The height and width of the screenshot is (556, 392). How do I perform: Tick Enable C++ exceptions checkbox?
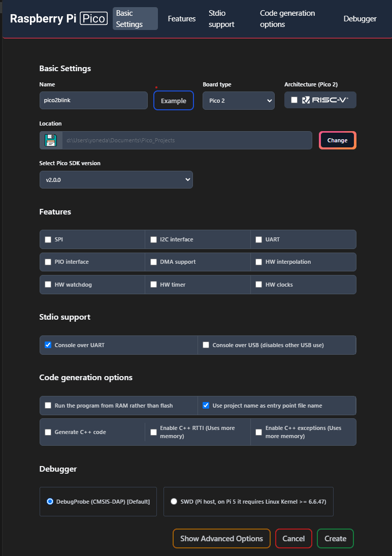(259, 432)
